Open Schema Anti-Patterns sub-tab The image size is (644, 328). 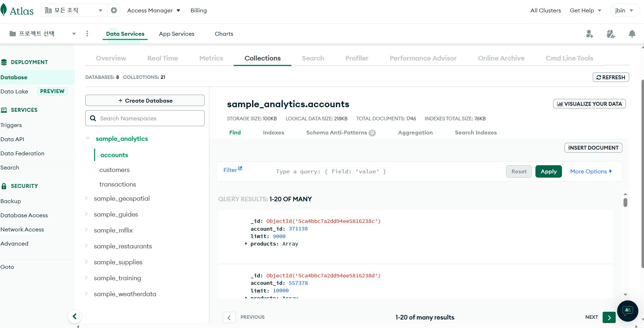341,132
